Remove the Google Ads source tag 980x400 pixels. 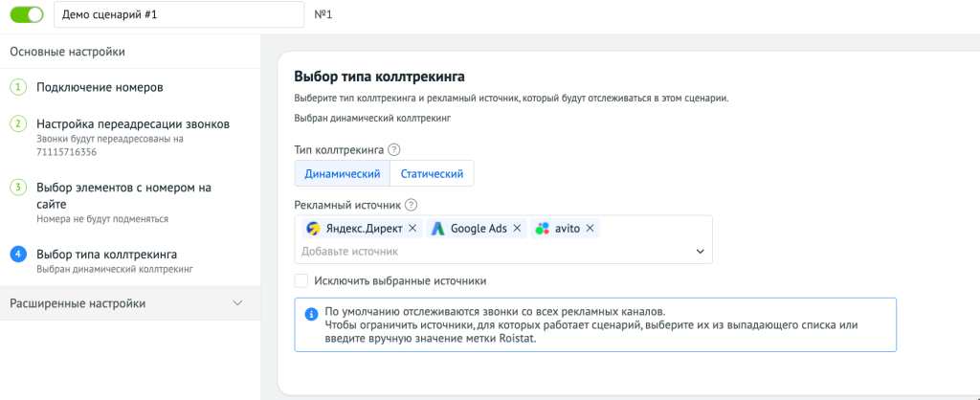pyautogui.click(x=517, y=229)
